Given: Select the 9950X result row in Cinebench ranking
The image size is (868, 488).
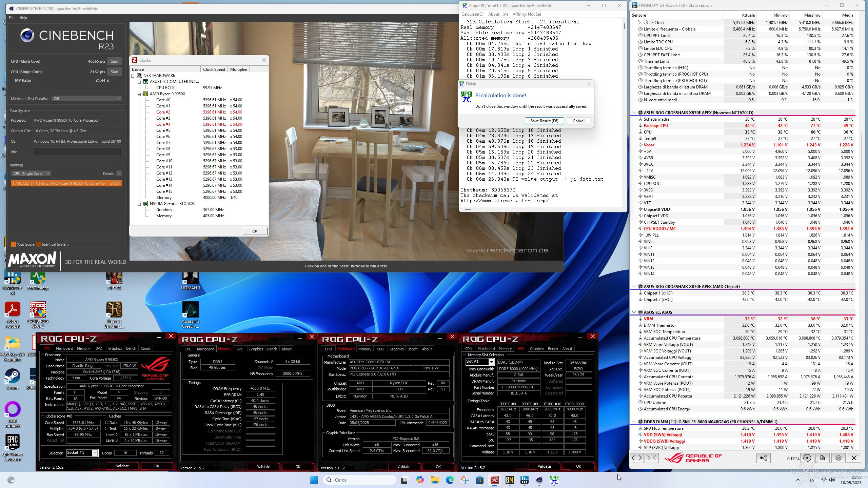Looking at the screenshot, I should 66,183.
